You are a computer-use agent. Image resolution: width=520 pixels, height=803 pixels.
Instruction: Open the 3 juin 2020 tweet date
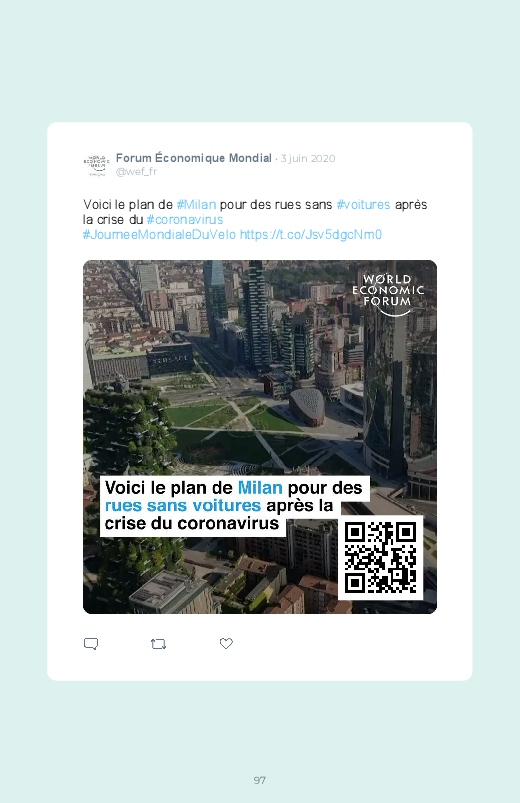pyautogui.click(x=308, y=158)
